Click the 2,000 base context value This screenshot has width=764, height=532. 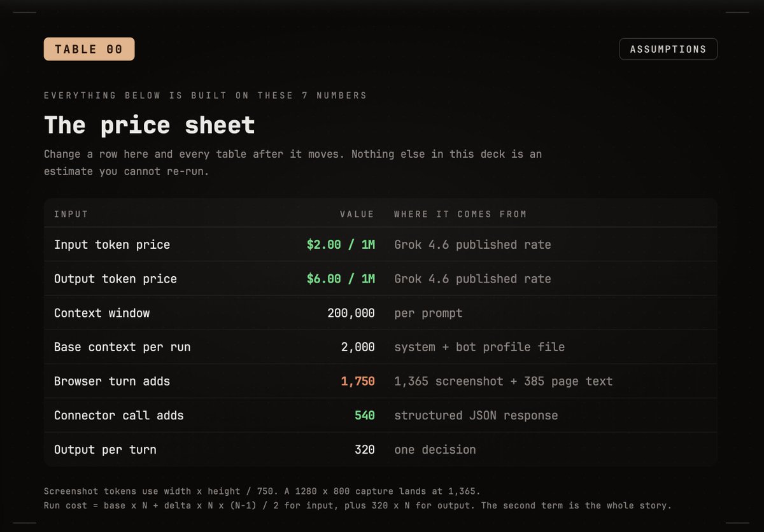click(x=358, y=347)
